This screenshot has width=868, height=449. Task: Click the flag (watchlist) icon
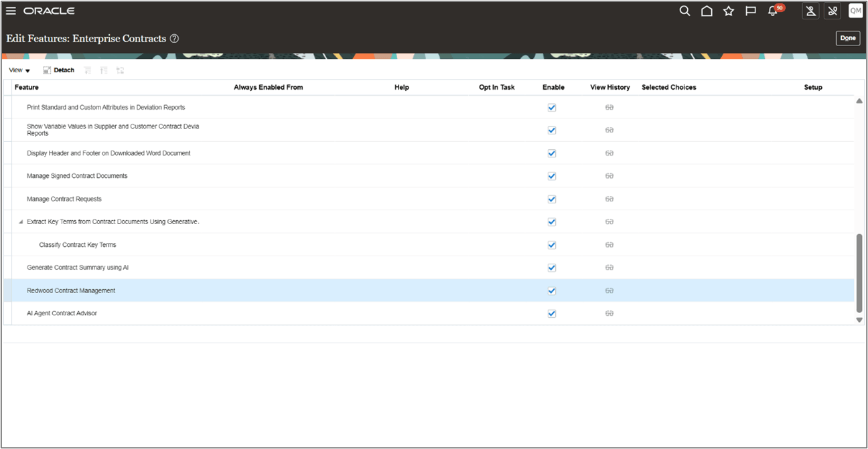[x=750, y=11]
